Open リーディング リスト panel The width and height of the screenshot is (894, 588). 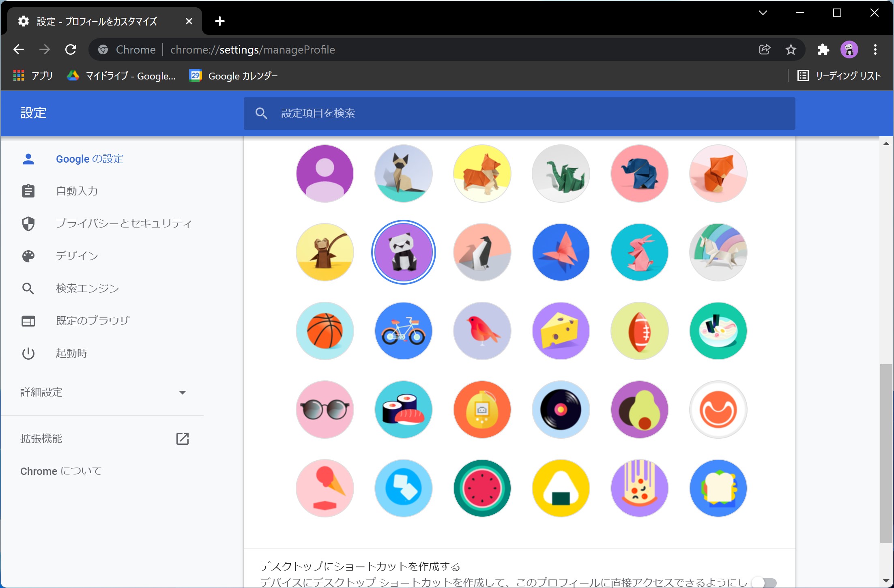point(839,75)
